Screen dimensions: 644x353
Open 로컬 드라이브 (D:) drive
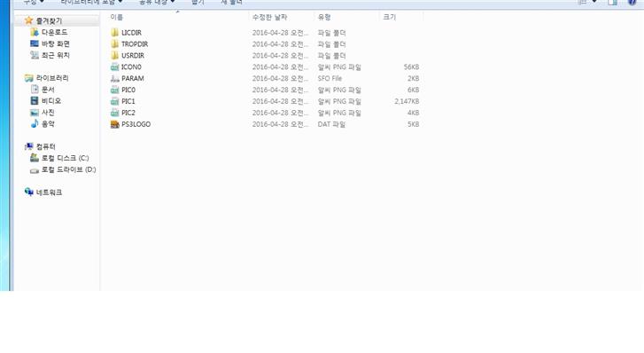[x=68, y=169]
